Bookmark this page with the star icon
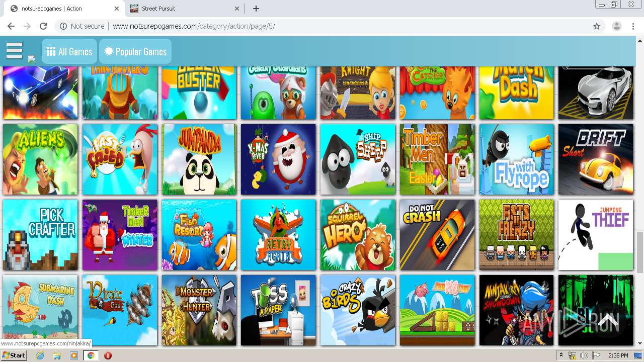 (597, 26)
